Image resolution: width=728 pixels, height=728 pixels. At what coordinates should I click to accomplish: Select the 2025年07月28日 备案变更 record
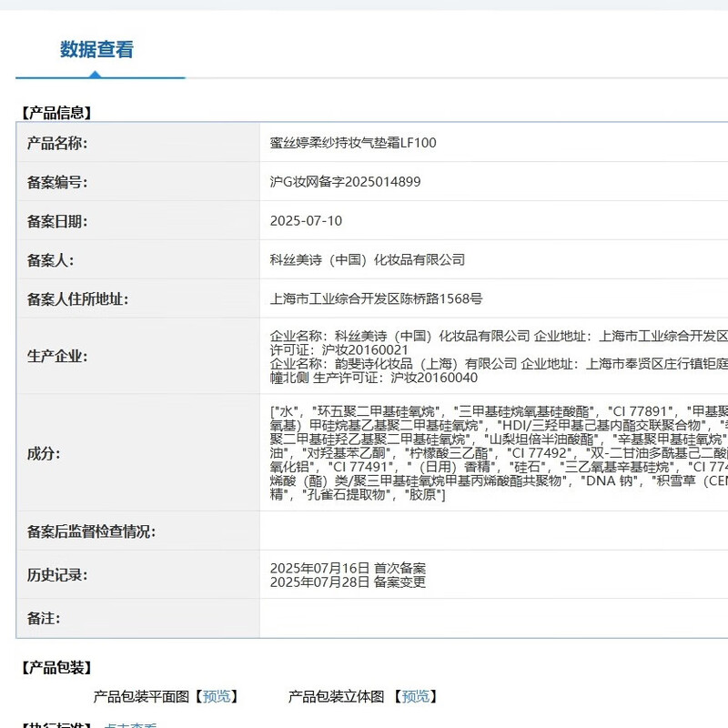coord(348,582)
